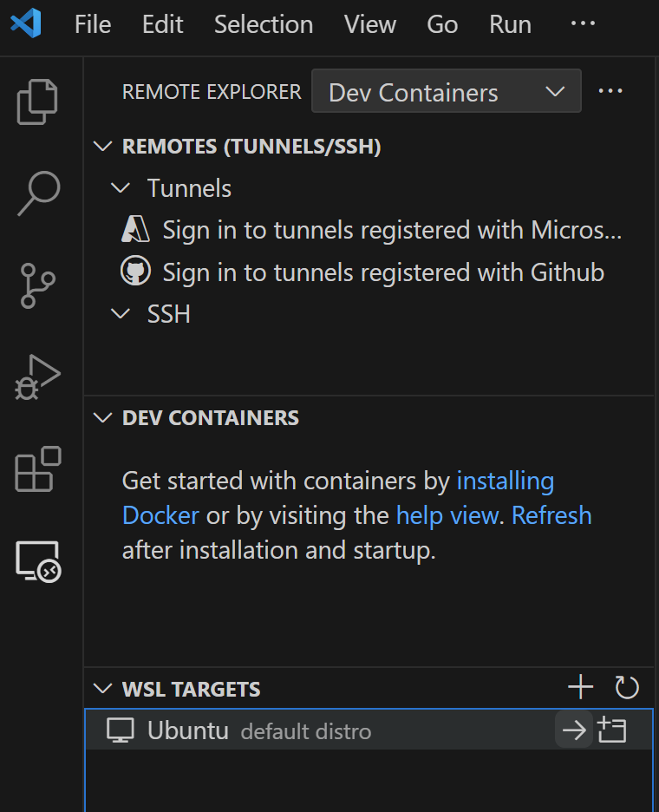659x812 pixels.
Task: Connect to Ubuntu in current window arrow
Action: pos(573,730)
